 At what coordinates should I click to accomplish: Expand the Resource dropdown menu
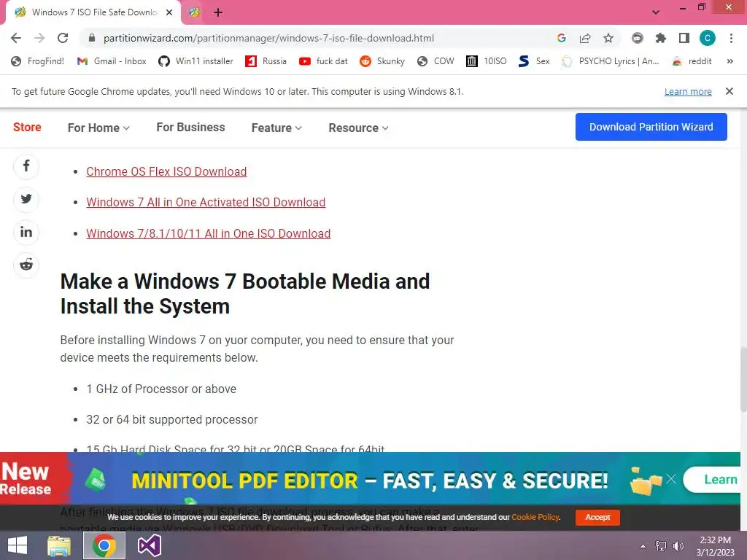click(x=358, y=128)
